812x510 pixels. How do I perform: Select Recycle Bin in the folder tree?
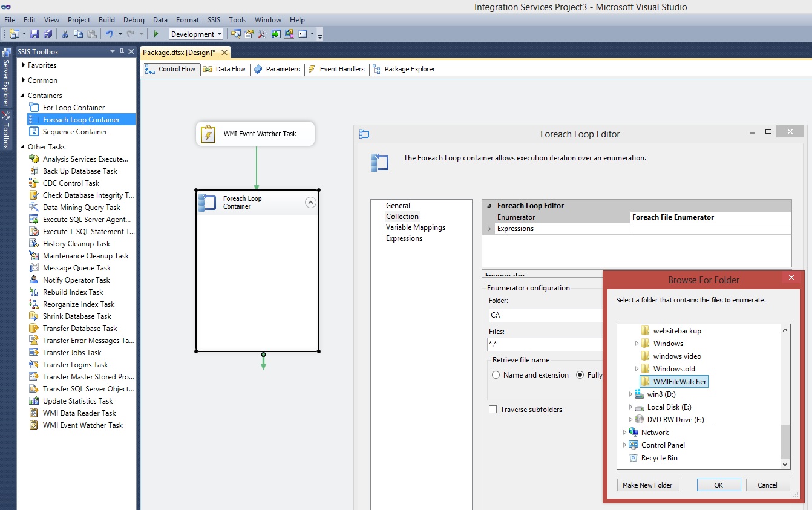(653, 458)
